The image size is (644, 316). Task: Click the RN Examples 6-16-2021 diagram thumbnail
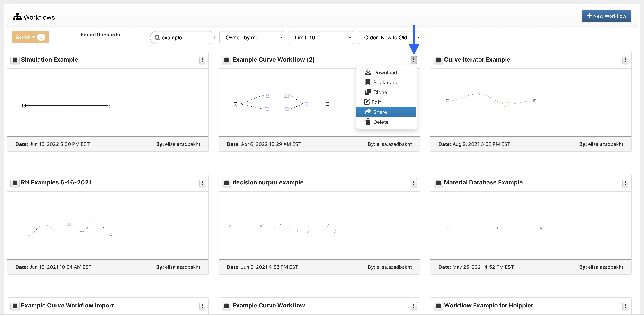pyautogui.click(x=70, y=228)
